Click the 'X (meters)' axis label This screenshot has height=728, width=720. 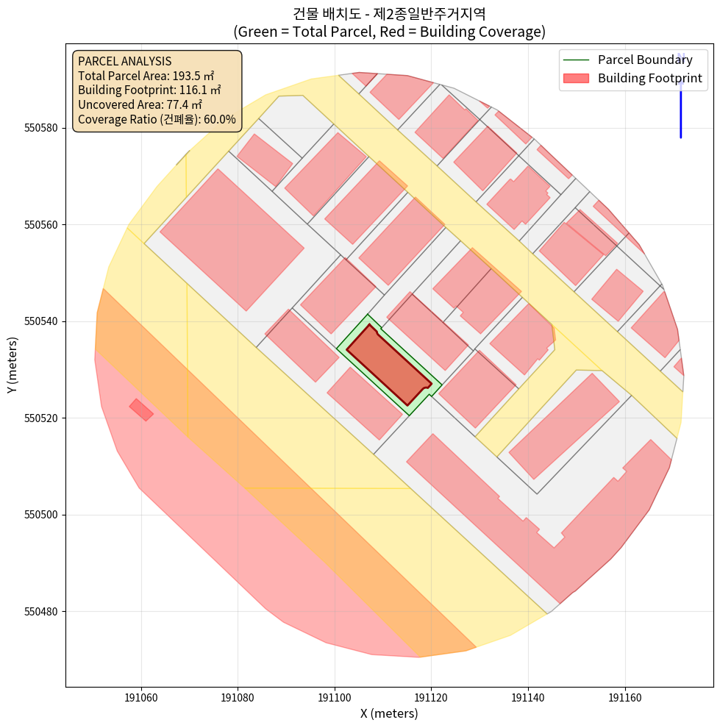point(389,713)
